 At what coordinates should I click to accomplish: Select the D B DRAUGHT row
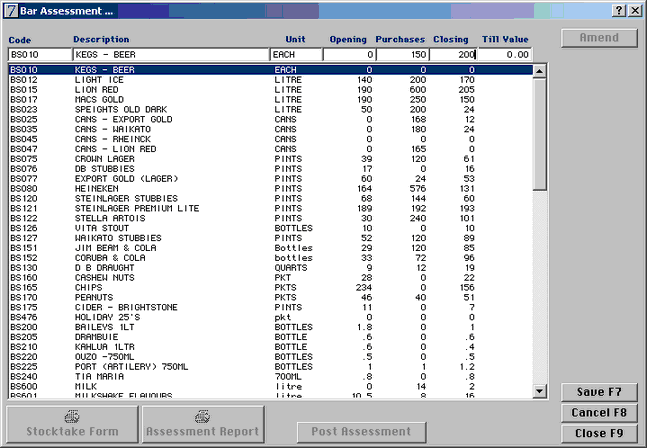pyautogui.click(x=271, y=268)
